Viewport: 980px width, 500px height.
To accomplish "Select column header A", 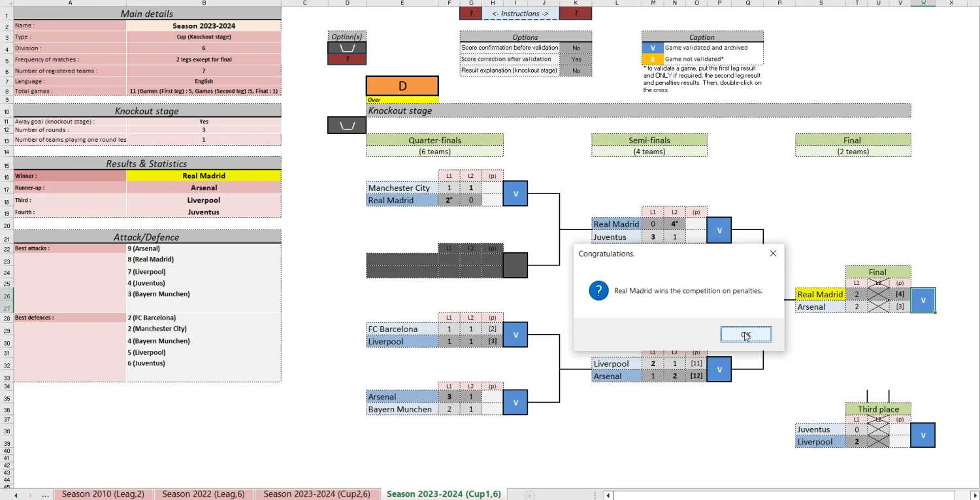I will point(70,3).
